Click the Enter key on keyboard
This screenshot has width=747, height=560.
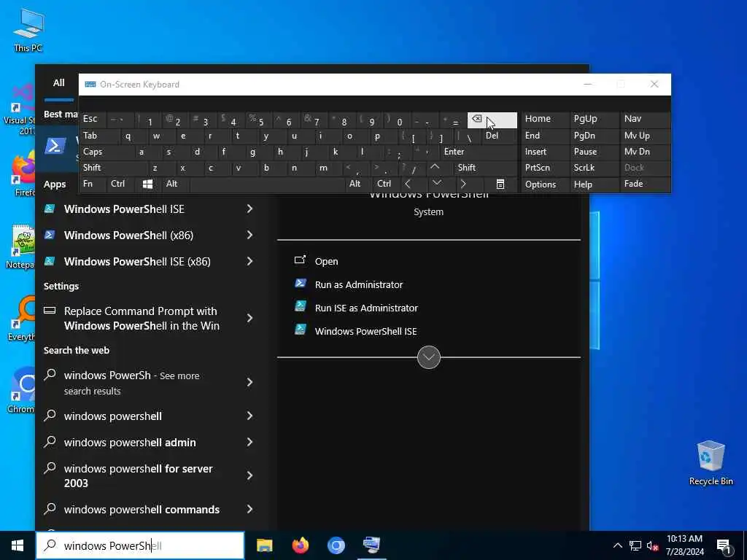[x=478, y=152]
